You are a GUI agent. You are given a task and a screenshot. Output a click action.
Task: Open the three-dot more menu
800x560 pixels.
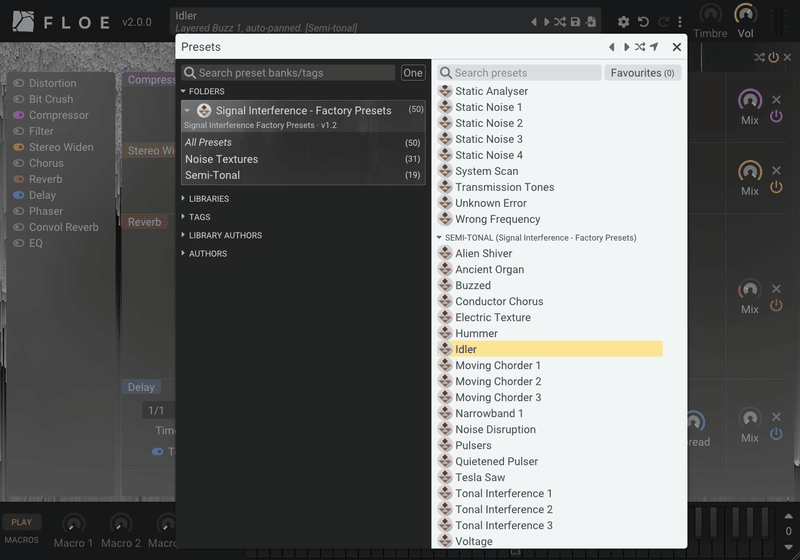pyautogui.click(x=680, y=22)
